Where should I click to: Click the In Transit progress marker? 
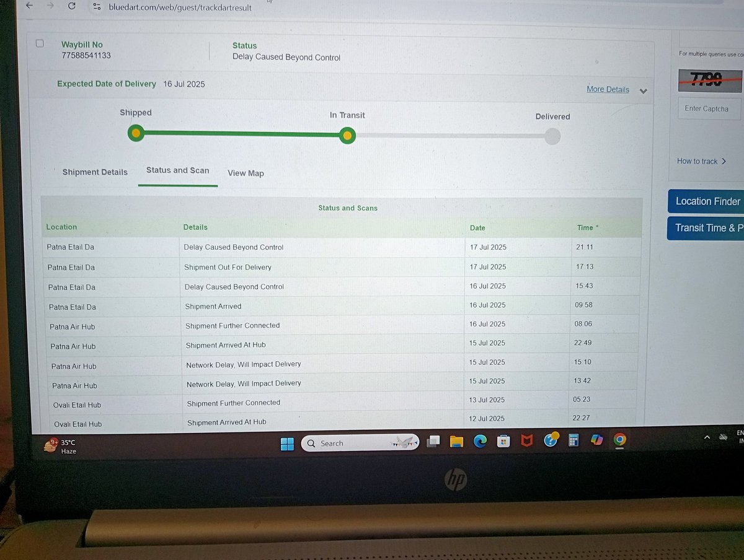pyautogui.click(x=348, y=135)
